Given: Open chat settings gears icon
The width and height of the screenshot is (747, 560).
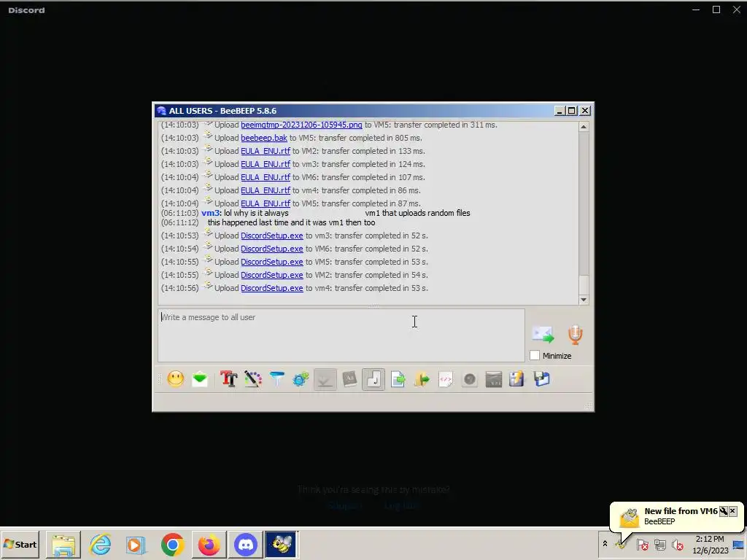Looking at the screenshot, I should [301, 379].
